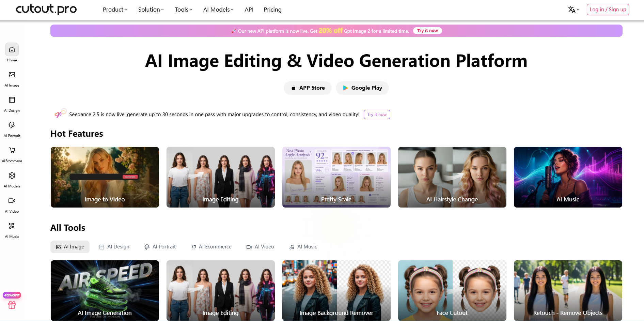The image size is (644, 321).
Task: Open the Hot Features AI Music card
Action: [568, 177]
